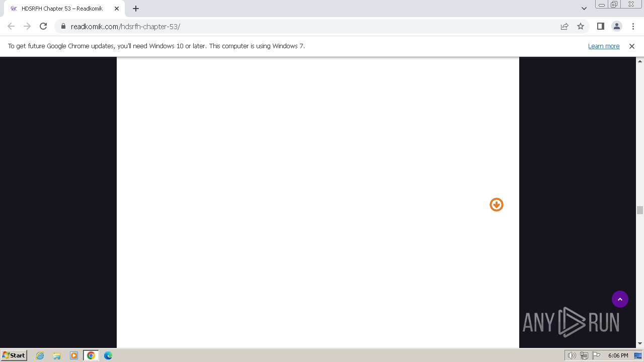
Task: Click the scrollbar up arrow
Action: pos(640,61)
